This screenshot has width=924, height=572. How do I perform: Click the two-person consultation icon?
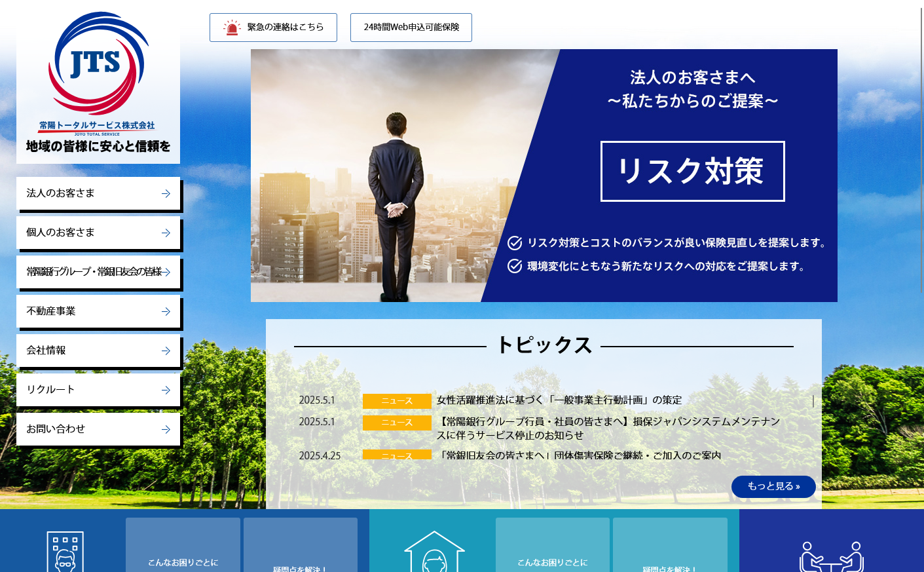pyautogui.click(x=831, y=557)
